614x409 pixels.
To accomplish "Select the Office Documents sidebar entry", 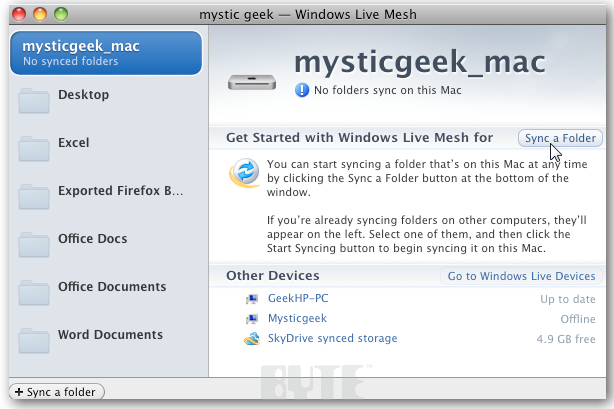I will (x=111, y=287).
